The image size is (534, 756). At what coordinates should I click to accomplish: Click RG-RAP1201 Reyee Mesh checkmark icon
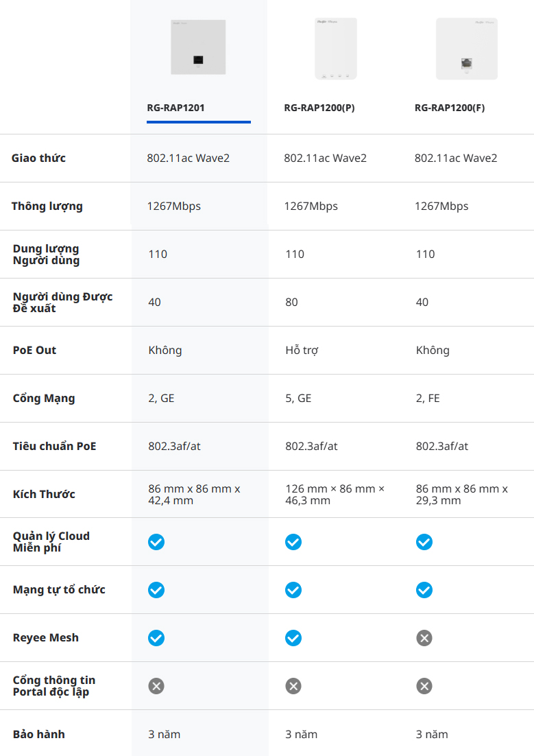156,638
